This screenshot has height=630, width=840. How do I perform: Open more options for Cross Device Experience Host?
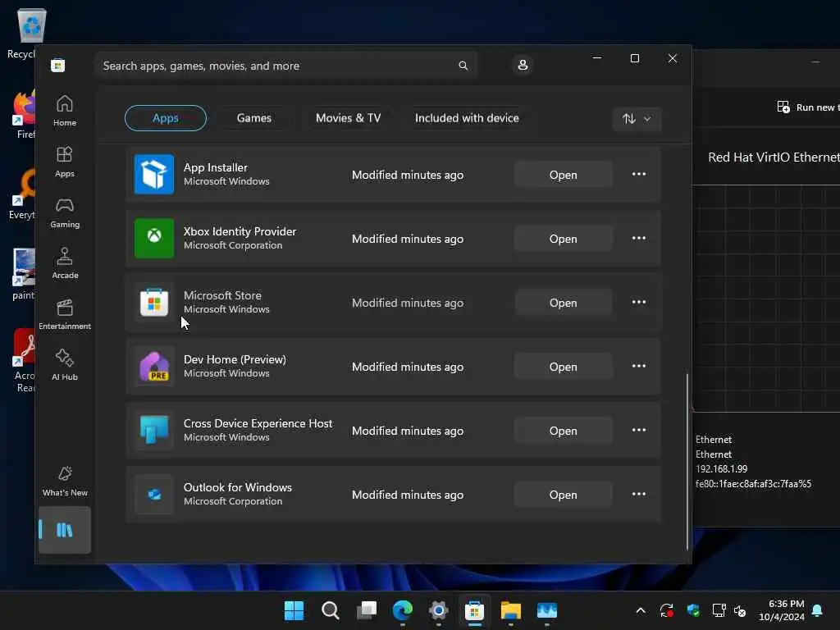638,430
